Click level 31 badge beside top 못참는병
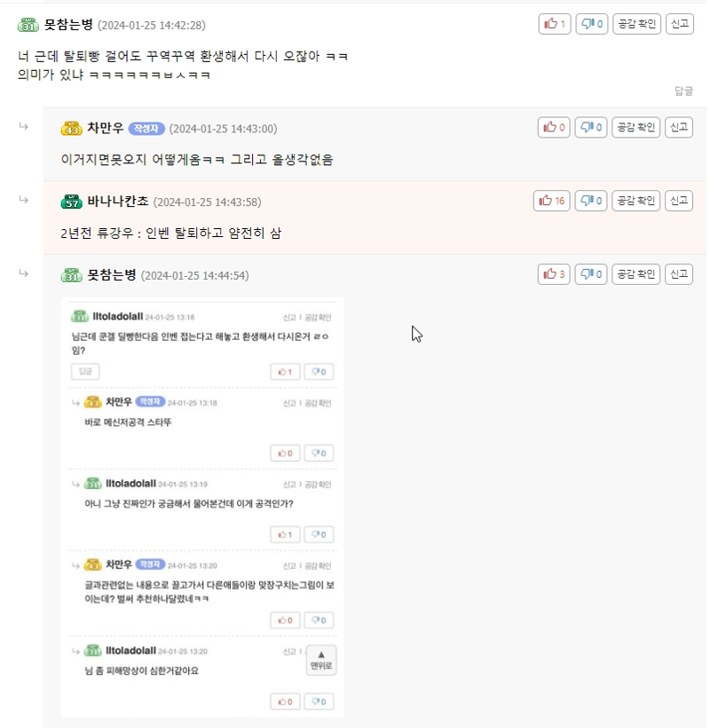 pos(28,25)
